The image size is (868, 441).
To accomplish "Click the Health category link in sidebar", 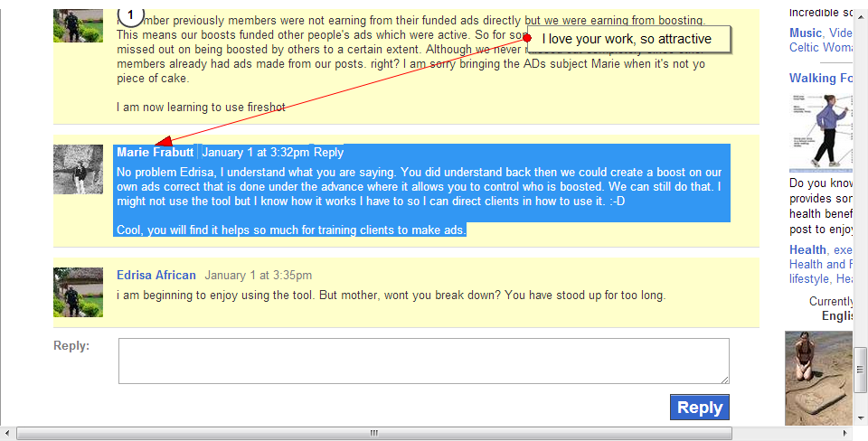I will 807,250.
